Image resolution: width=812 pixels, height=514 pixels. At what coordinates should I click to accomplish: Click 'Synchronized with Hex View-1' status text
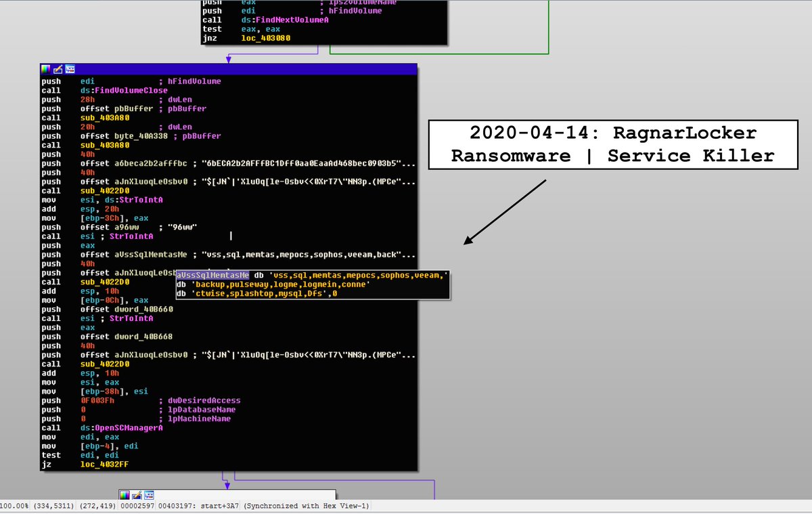(x=306, y=507)
